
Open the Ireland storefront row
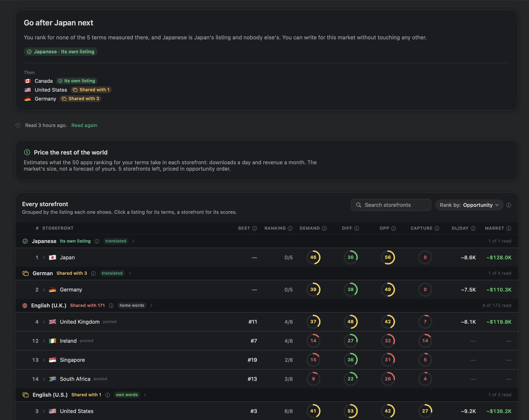pos(267,341)
